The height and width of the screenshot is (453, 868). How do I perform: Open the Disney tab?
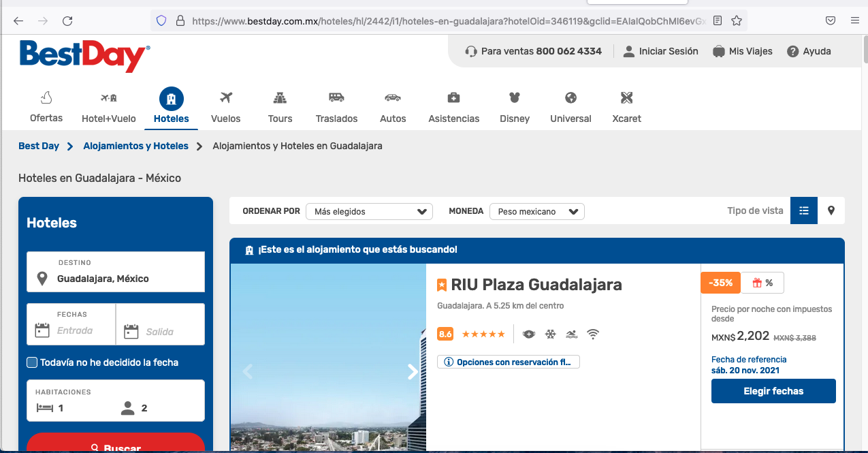pos(515,107)
